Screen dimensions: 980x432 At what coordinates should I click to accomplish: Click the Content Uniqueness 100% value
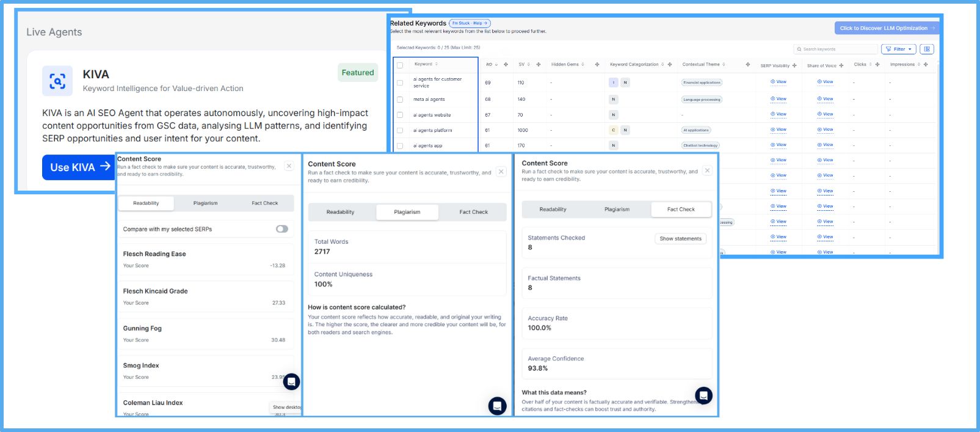tap(324, 284)
